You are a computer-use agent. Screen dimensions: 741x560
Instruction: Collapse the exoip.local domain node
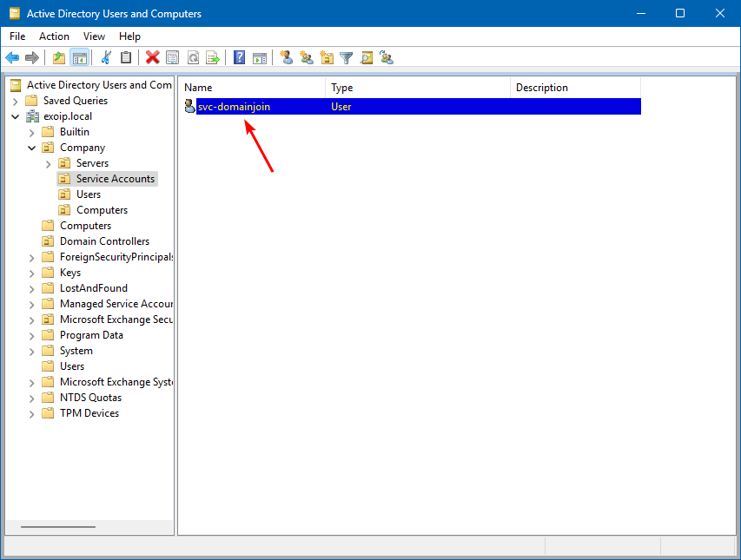(x=15, y=116)
